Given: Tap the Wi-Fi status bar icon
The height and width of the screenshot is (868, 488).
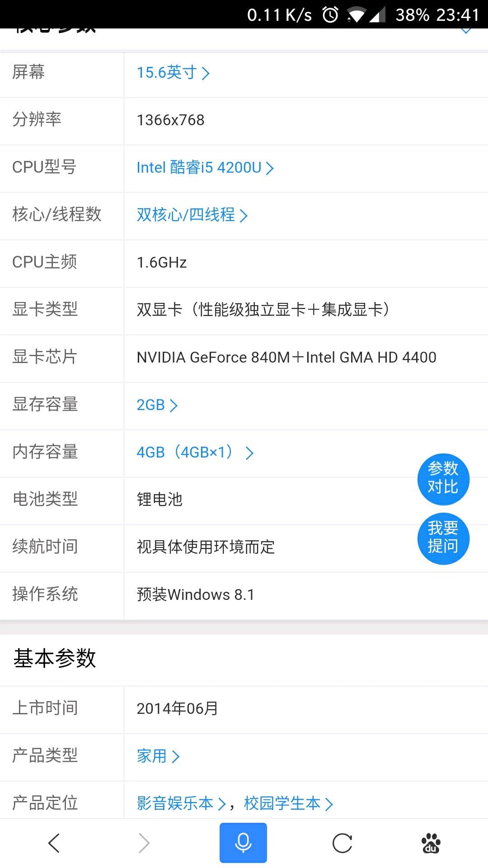Looking at the screenshot, I should [x=356, y=15].
